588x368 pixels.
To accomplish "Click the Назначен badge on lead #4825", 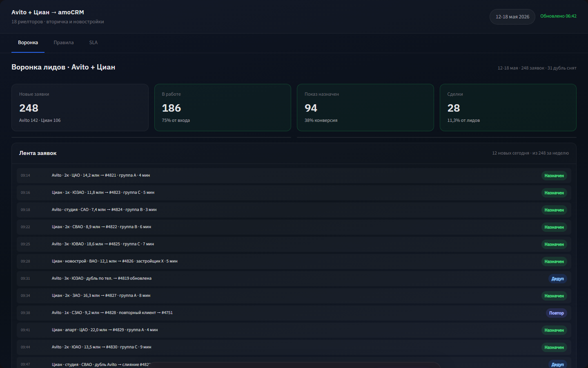I will (554, 245).
